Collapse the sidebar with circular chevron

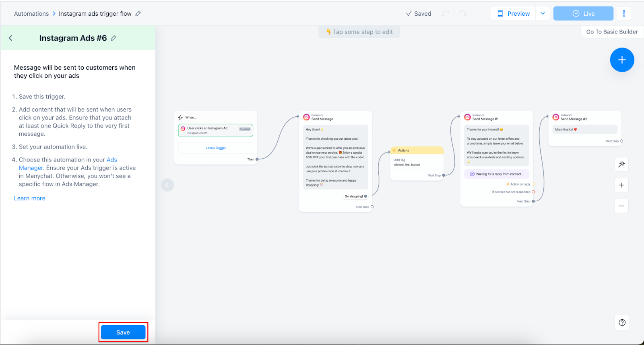coord(167,185)
